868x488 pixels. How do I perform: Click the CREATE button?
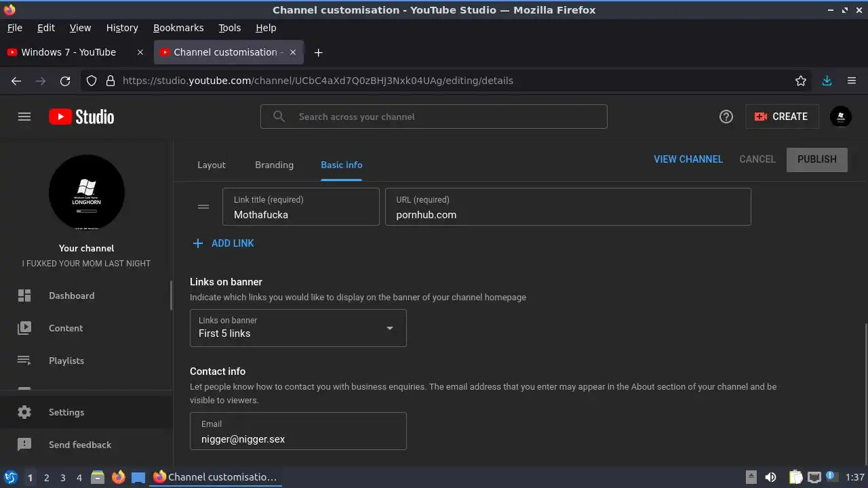pos(782,117)
